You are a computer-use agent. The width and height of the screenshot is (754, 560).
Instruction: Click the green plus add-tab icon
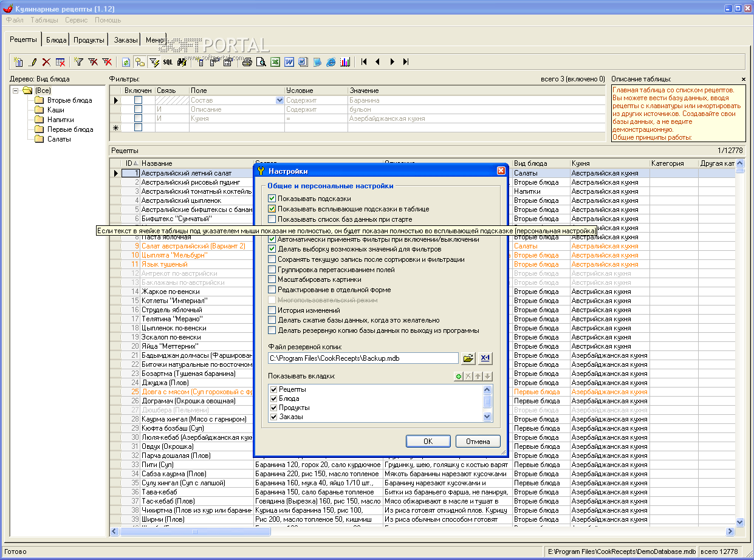point(458,377)
